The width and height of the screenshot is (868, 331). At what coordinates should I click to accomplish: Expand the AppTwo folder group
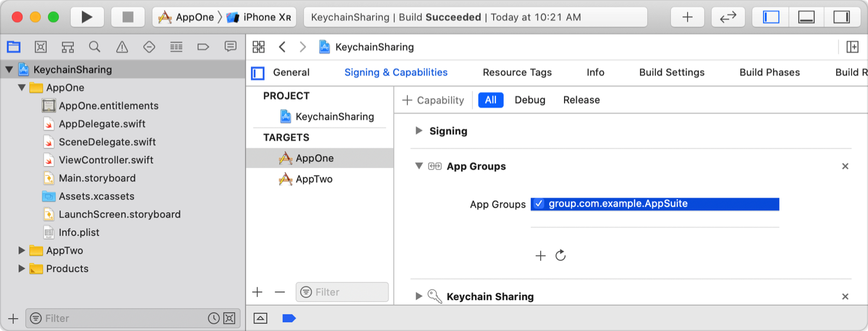pyautogui.click(x=22, y=251)
